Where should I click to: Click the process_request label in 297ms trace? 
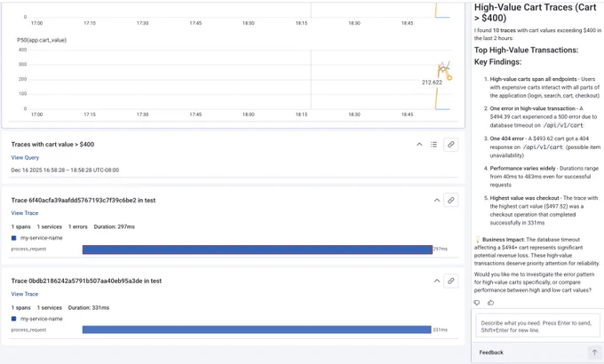point(29,249)
